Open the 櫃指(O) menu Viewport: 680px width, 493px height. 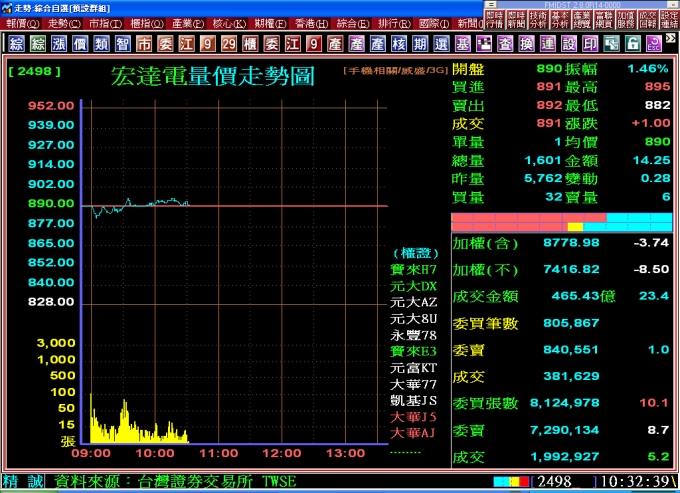pos(147,23)
